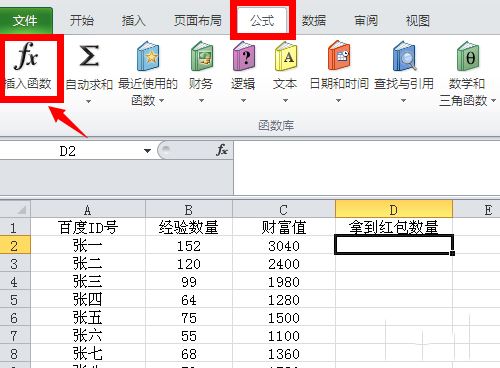The height and width of the screenshot is (368, 500).
Task: Open Recently Used functions book icon
Action: point(148,56)
